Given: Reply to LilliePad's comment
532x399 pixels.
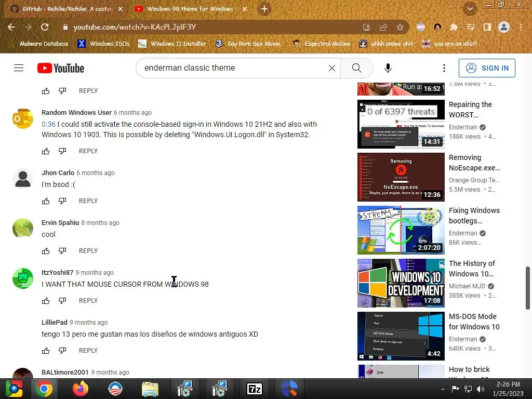Looking at the screenshot, I should 88,351.
